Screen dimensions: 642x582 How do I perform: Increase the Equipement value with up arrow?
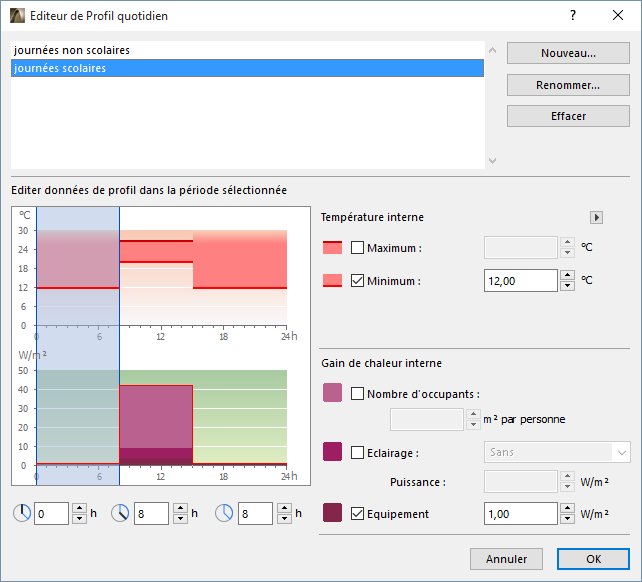point(567,508)
